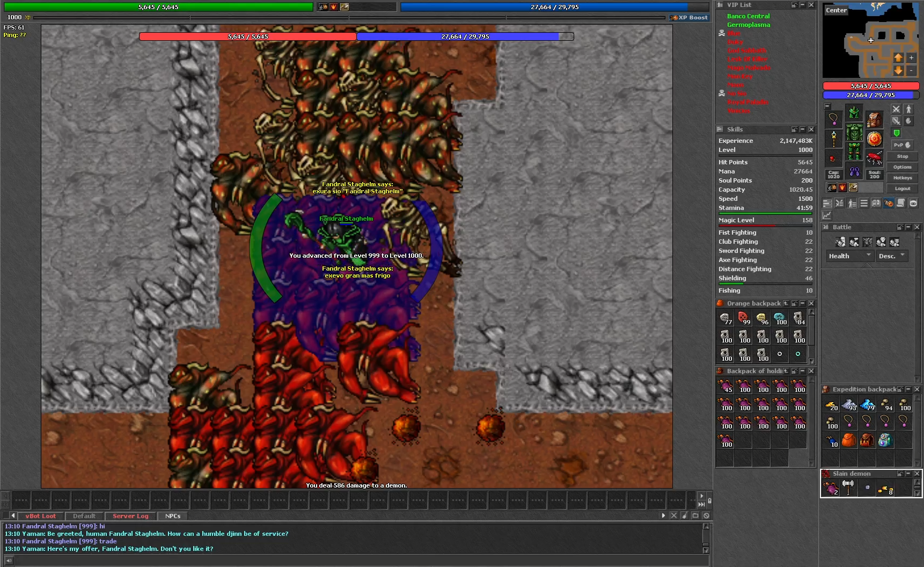Open the analytics graph panel icon
Viewport: 924px width, 567px height.
tap(827, 215)
